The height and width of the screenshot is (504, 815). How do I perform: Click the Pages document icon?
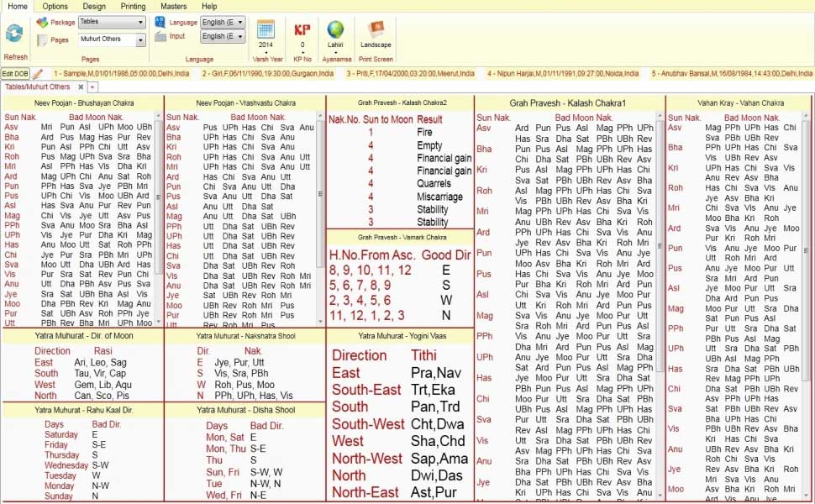click(42, 40)
